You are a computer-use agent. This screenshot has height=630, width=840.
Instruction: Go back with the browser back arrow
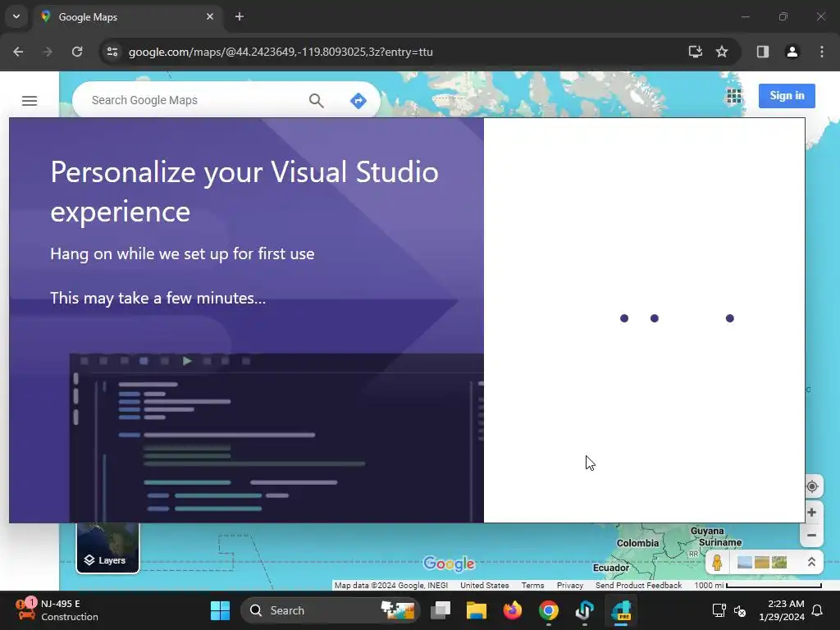[x=18, y=52]
